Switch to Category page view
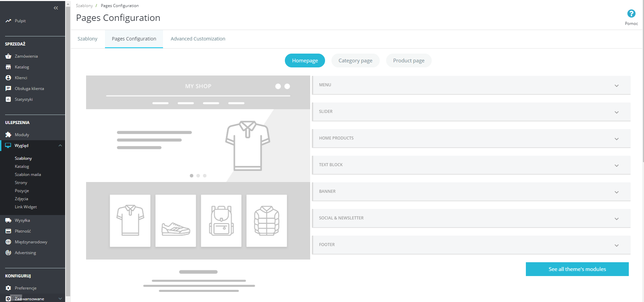This screenshot has width=644, height=302. click(x=355, y=61)
